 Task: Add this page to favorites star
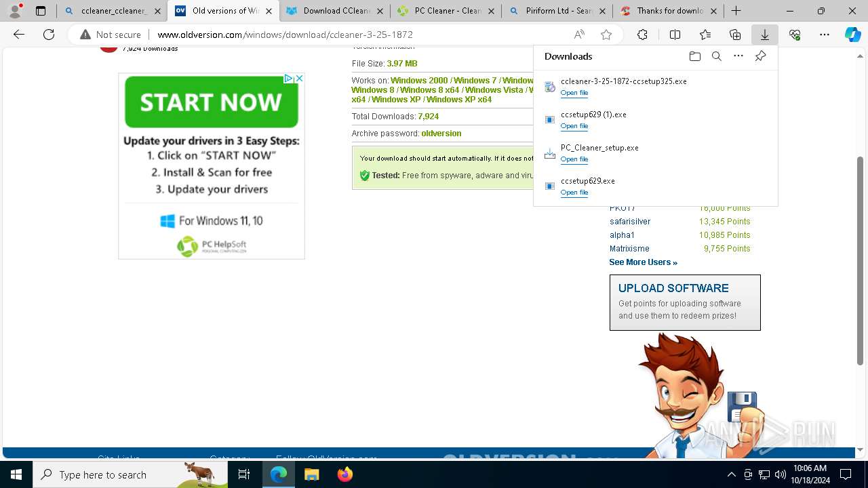tap(606, 35)
